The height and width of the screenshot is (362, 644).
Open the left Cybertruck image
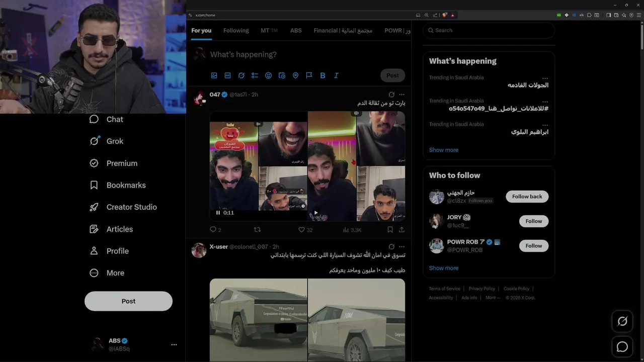pyautogui.click(x=258, y=320)
